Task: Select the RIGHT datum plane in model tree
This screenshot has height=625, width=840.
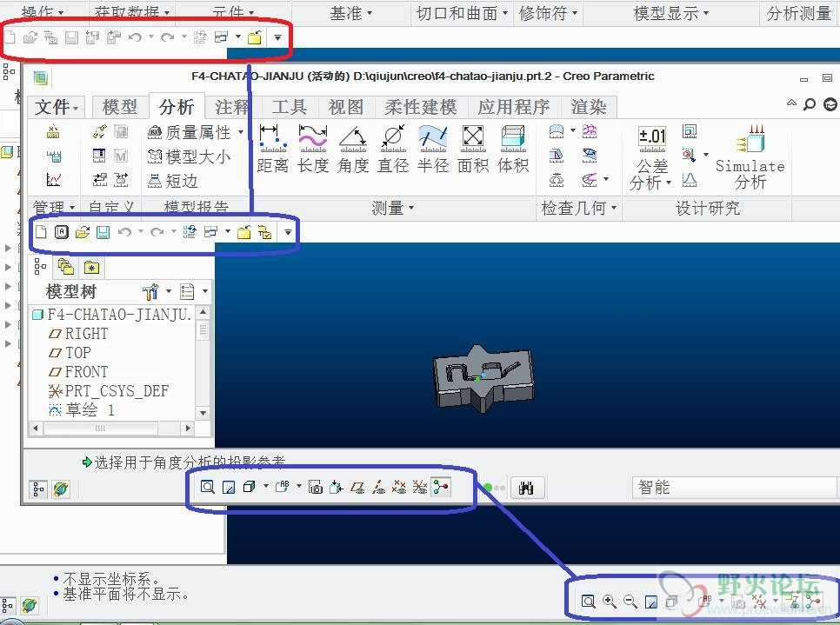Action: pos(79,334)
